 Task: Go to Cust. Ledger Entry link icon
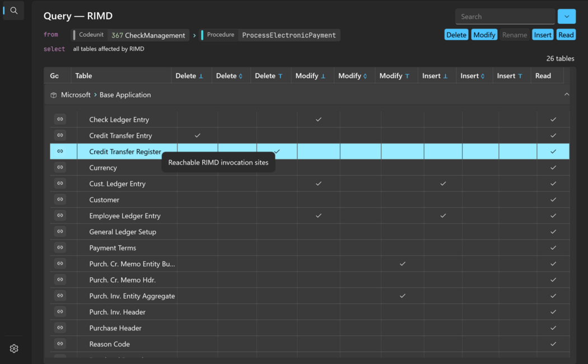[x=60, y=183]
